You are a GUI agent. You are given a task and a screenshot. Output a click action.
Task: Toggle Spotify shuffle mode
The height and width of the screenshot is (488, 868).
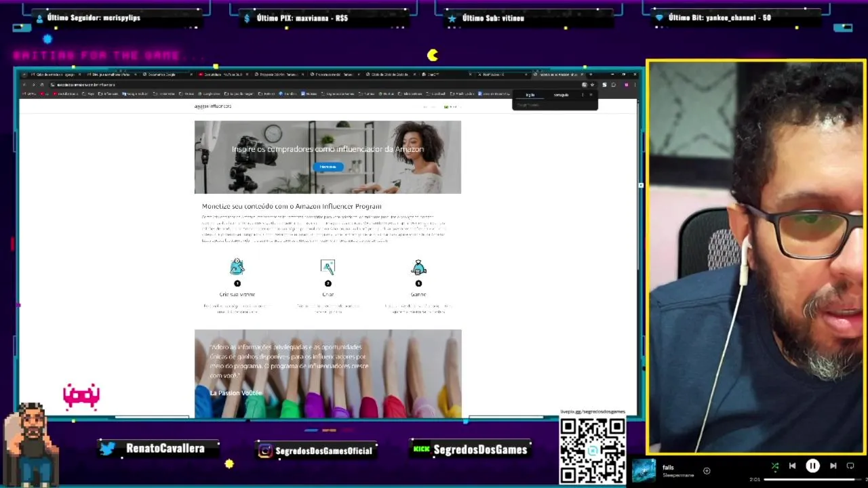(774, 466)
